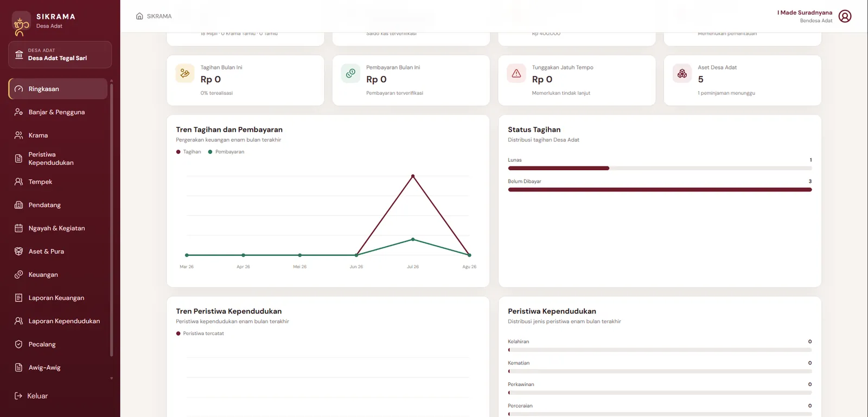Click the "Tren Peristiwa Kependudukan" heading
The height and width of the screenshot is (417, 868).
click(x=229, y=311)
